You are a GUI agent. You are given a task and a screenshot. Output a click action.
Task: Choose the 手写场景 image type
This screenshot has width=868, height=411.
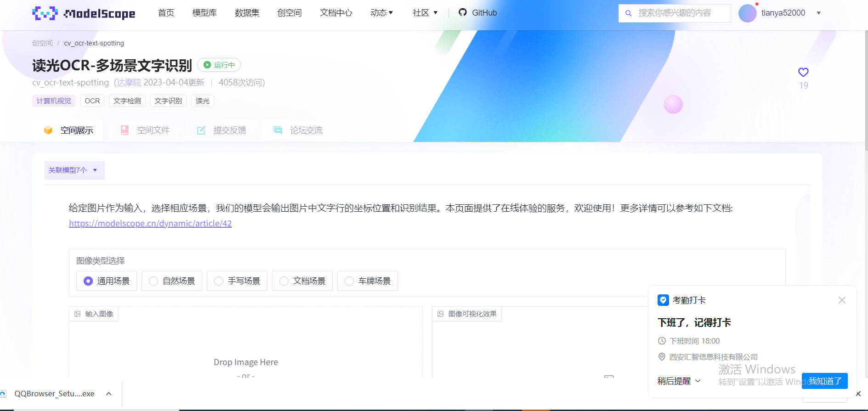pyautogui.click(x=237, y=281)
